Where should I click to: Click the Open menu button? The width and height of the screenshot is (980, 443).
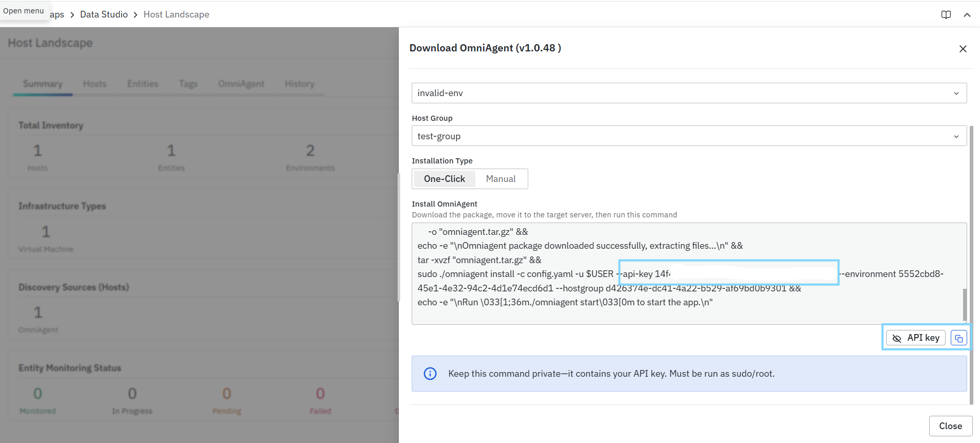point(24,11)
